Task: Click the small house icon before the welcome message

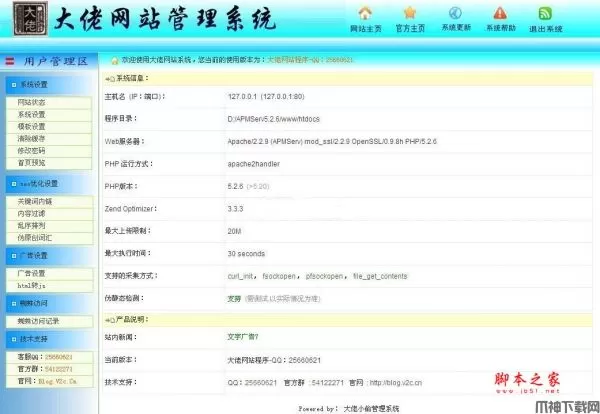Action: pos(114,60)
